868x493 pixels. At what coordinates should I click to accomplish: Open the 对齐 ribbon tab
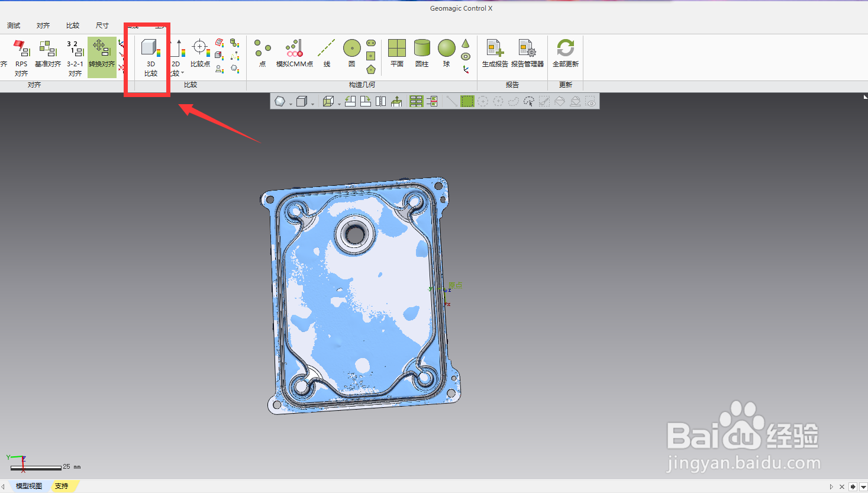coord(43,25)
